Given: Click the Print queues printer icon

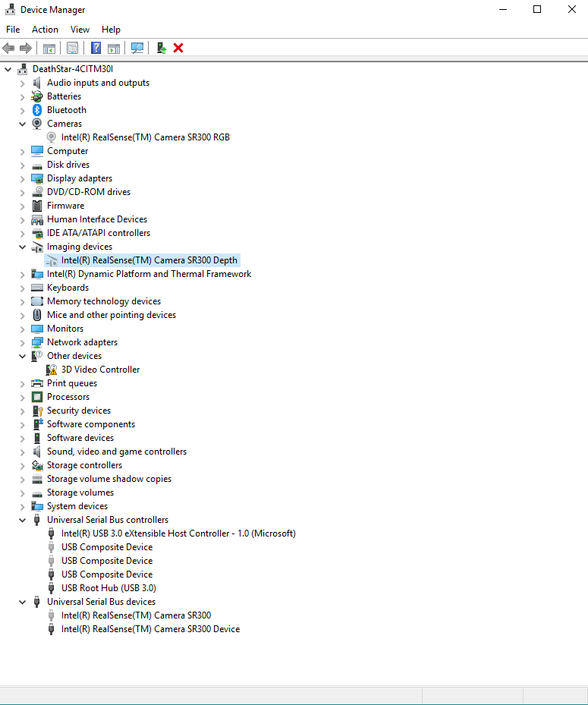Looking at the screenshot, I should click(37, 383).
